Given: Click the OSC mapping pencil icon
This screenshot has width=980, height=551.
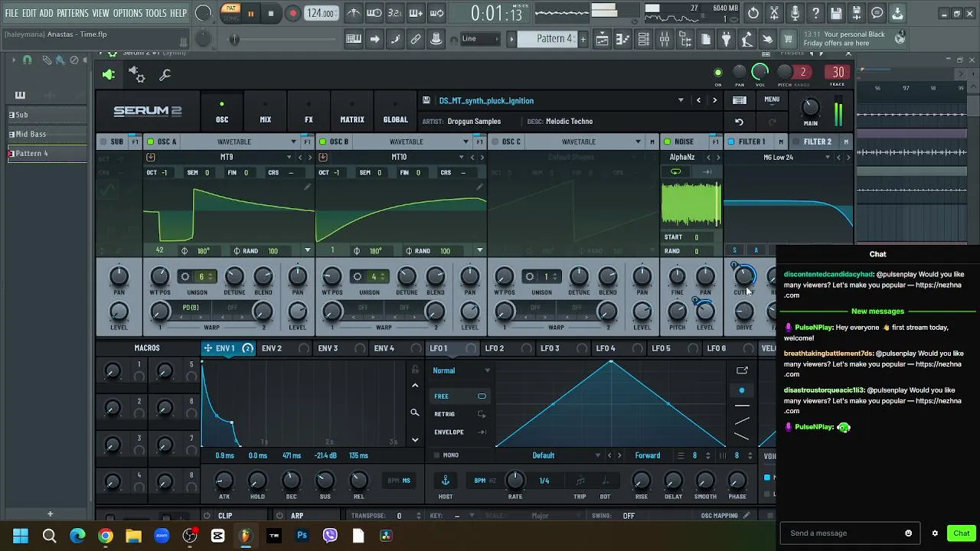Looking at the screenshot, I should 746,516.
